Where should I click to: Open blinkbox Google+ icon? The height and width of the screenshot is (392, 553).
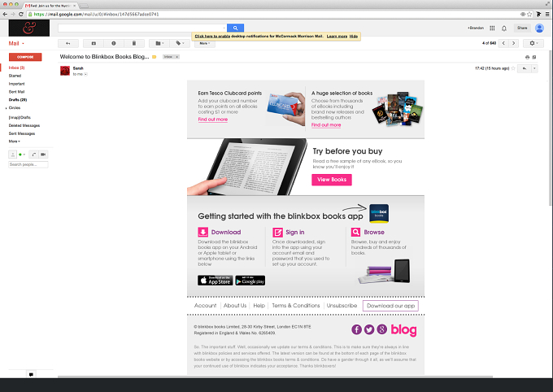382,329
